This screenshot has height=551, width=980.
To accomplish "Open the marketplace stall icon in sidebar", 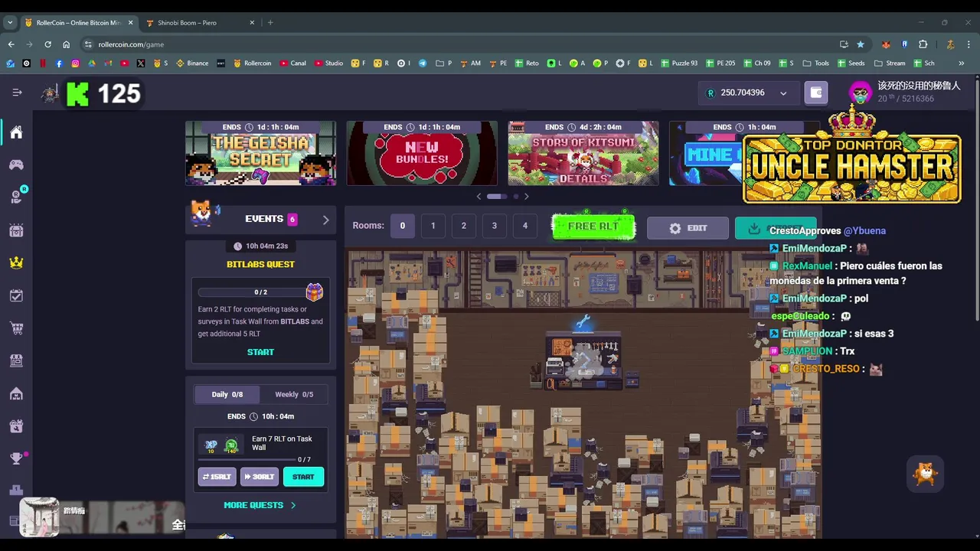I will point(16,360).
